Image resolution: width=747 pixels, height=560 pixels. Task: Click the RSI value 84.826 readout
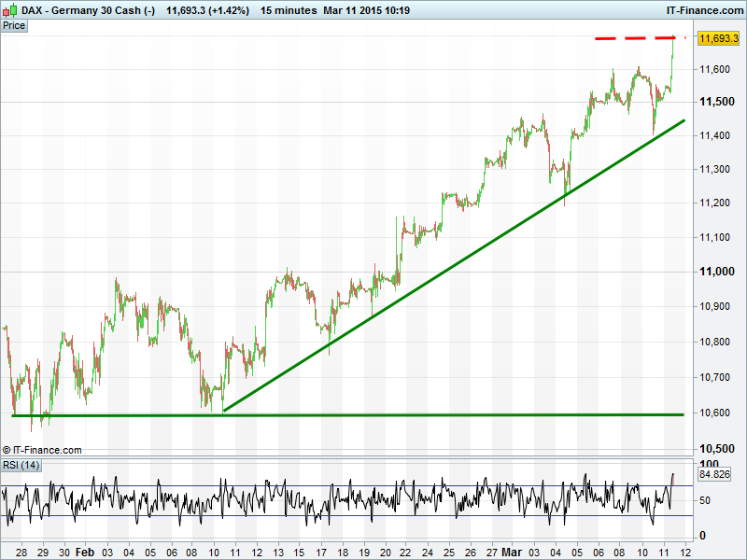pos(713,475)
